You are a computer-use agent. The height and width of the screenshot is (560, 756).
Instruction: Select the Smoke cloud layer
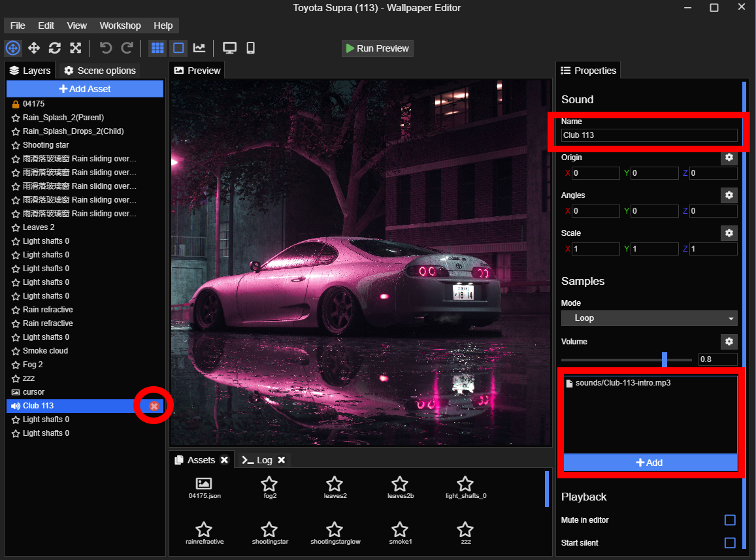tap(85, 351)
